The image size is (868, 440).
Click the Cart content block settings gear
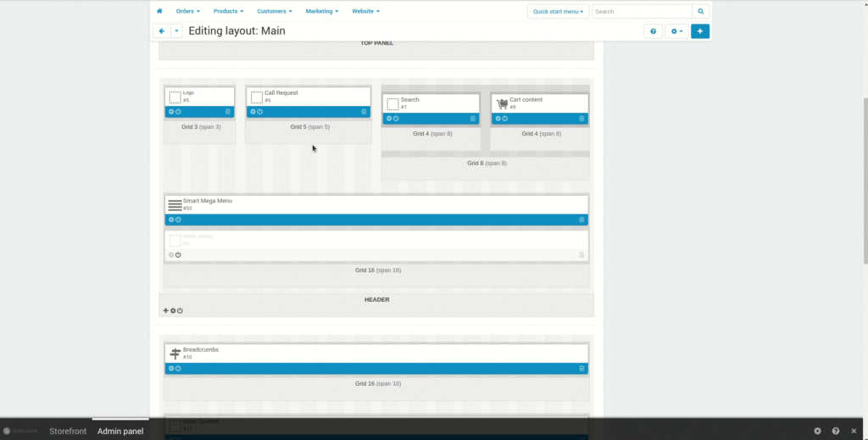tap(498, 119)
